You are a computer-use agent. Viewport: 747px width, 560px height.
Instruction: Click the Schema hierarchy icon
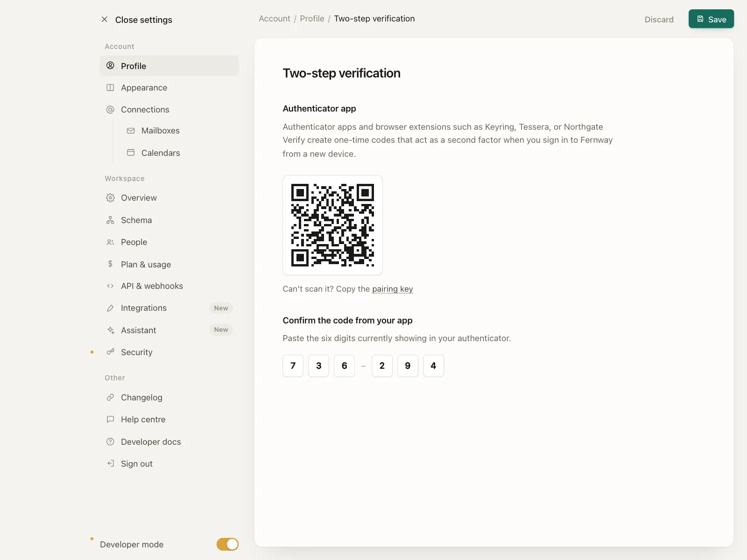tap(110, 220)
